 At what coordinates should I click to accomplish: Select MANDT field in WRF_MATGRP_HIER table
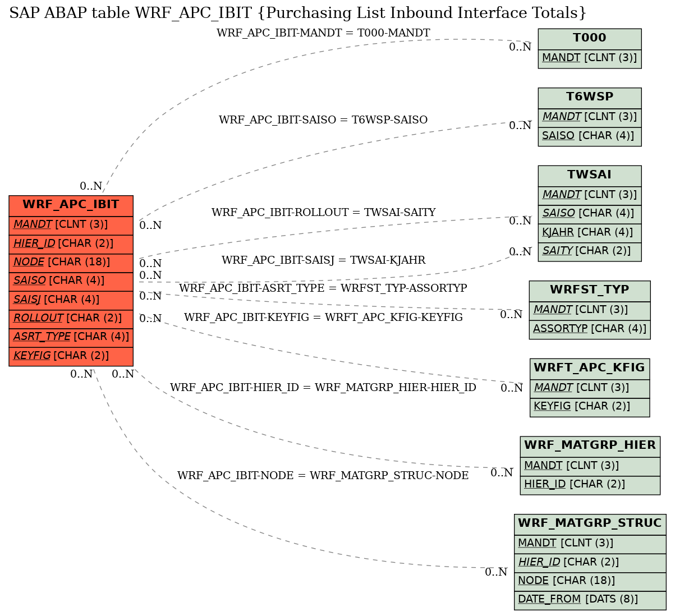590,466
